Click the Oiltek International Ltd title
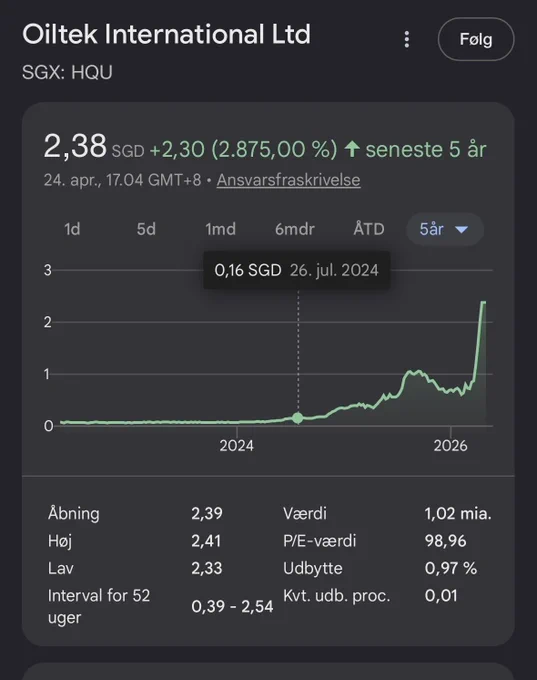This screenshot has width=537, height=680. coord(167,34)
